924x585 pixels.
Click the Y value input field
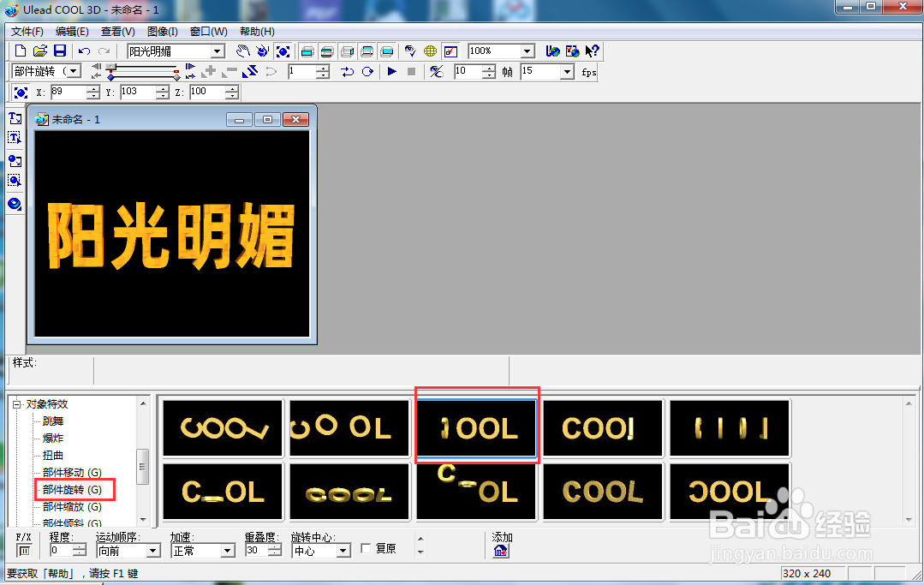tap(138, 92)
